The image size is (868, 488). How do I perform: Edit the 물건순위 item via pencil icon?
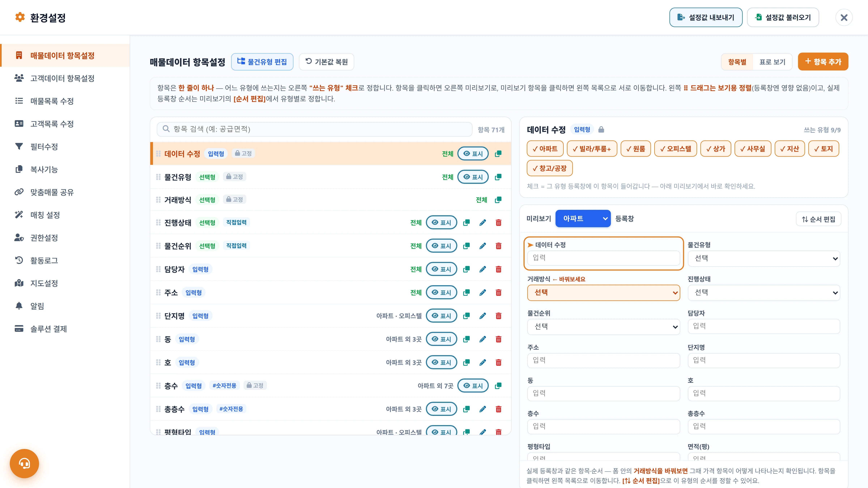pyautogui.click(x=482, y=246)
